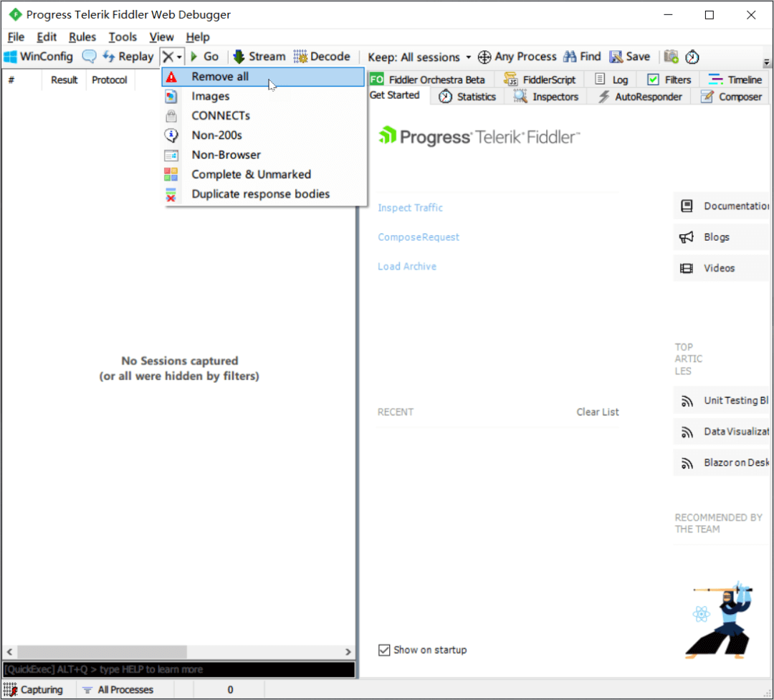The image size is (774, 700).
Task: Open Unit Testing Bl article feed
Action: click(722, 401)
